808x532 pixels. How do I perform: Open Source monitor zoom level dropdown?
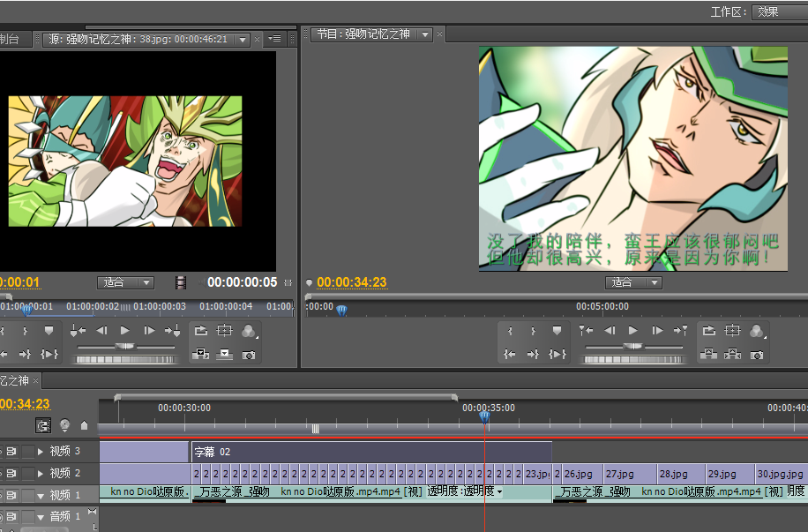coord(126,282)
